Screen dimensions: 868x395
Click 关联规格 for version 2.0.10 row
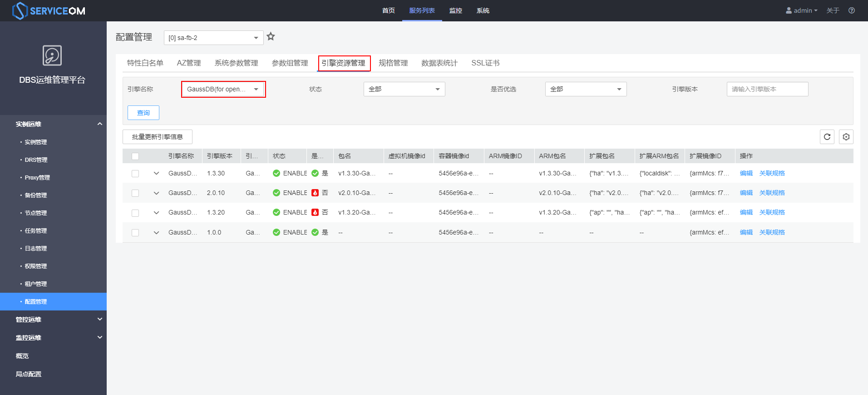(x=772, y=193)
